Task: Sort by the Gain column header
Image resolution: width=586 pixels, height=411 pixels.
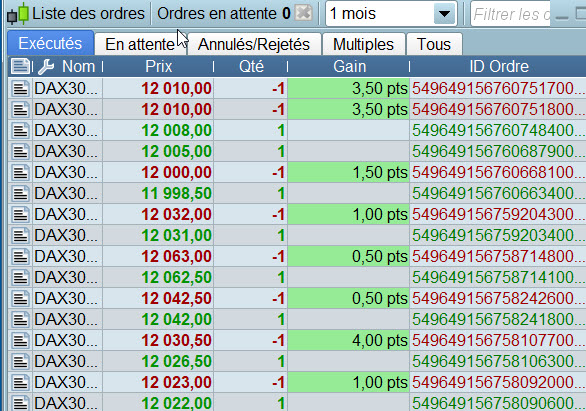Action: (x=349, y=66)
